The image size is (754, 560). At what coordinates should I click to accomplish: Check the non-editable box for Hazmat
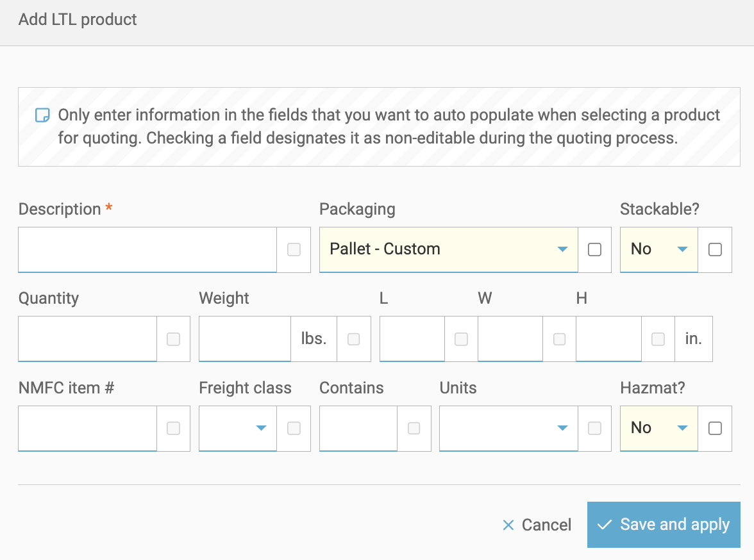(715, 428)
